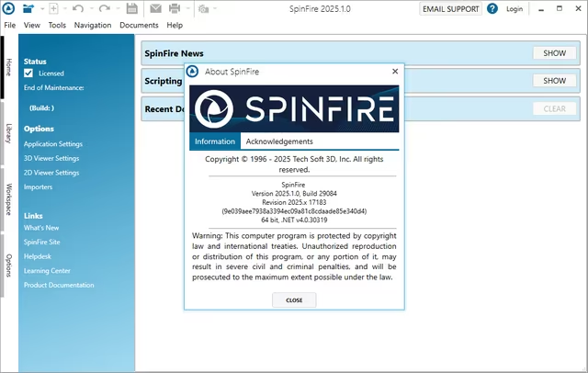Open the Product Documentation link

[59, 285]
